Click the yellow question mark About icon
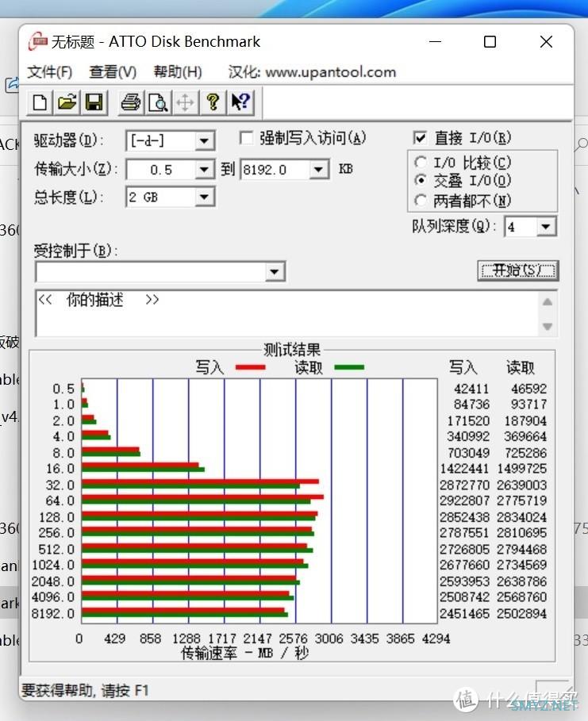This screenshot has height=721, width=588. pyautogui.click(x=213, y=102)
